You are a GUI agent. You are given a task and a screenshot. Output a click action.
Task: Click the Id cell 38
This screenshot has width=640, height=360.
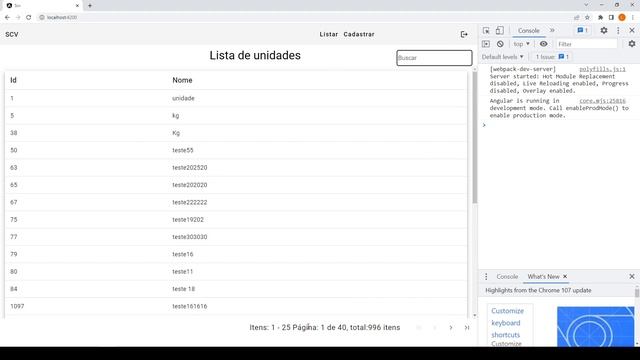tap(14, 133)
